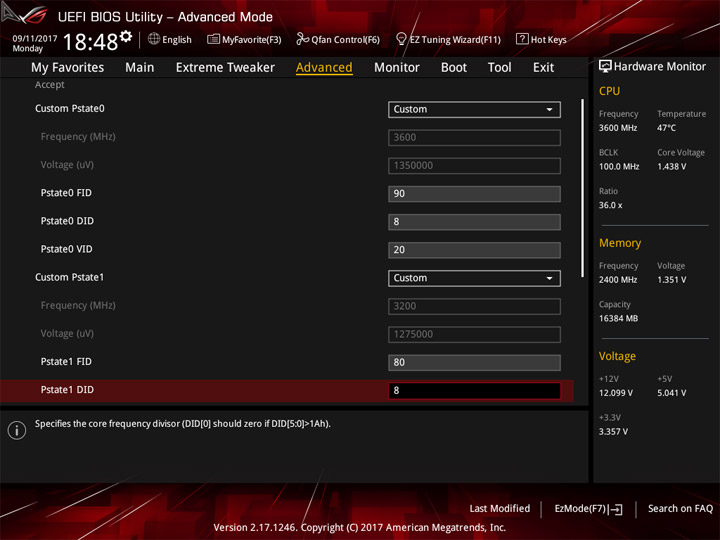Open the Boot tab
Screen dimensions: 720x540
[454, 68]
